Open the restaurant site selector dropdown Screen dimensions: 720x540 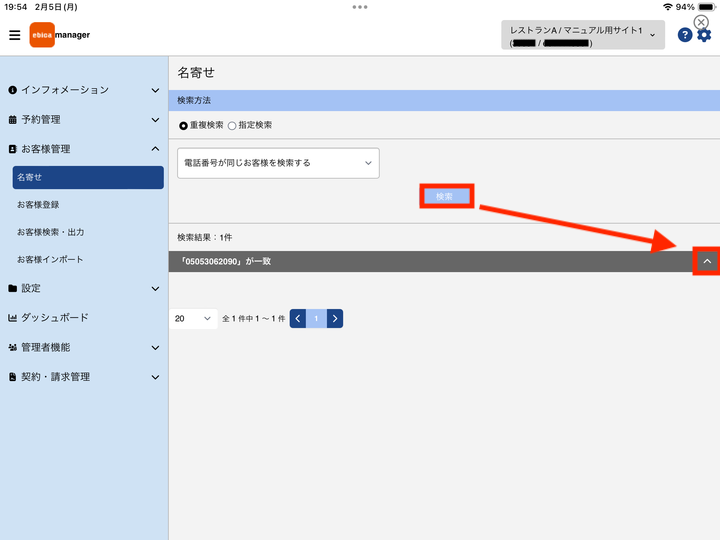[583, 35]
